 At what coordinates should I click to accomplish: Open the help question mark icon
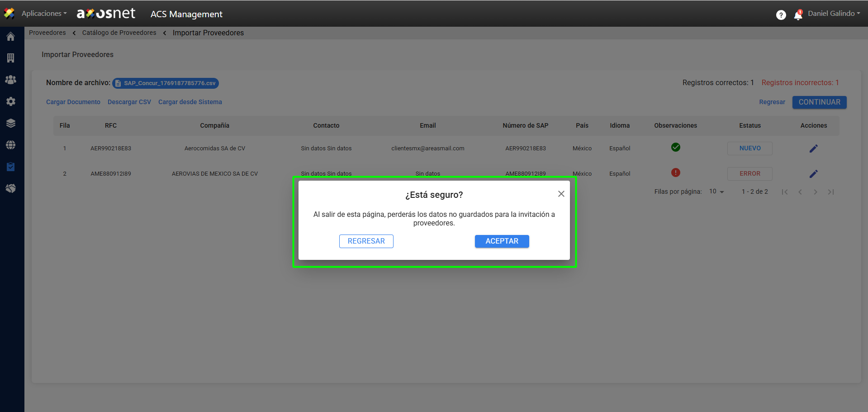pos(781,15)
